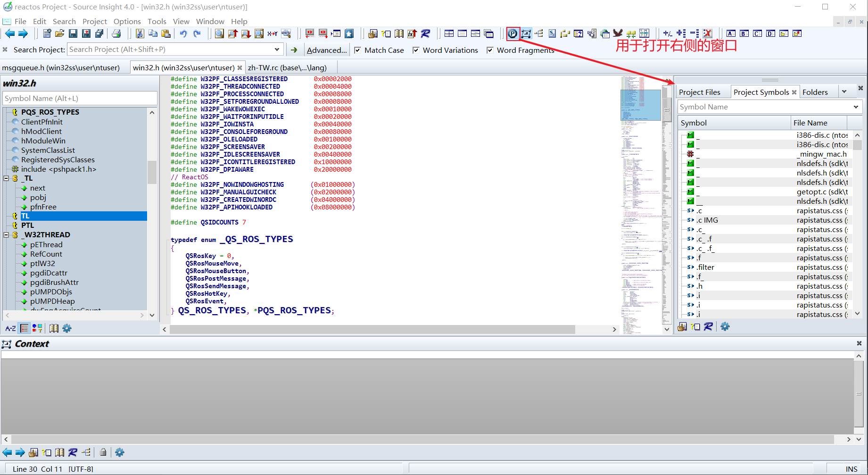Click the Print icon in toolbar
The image size is (868, 475).
pos(116,33)
